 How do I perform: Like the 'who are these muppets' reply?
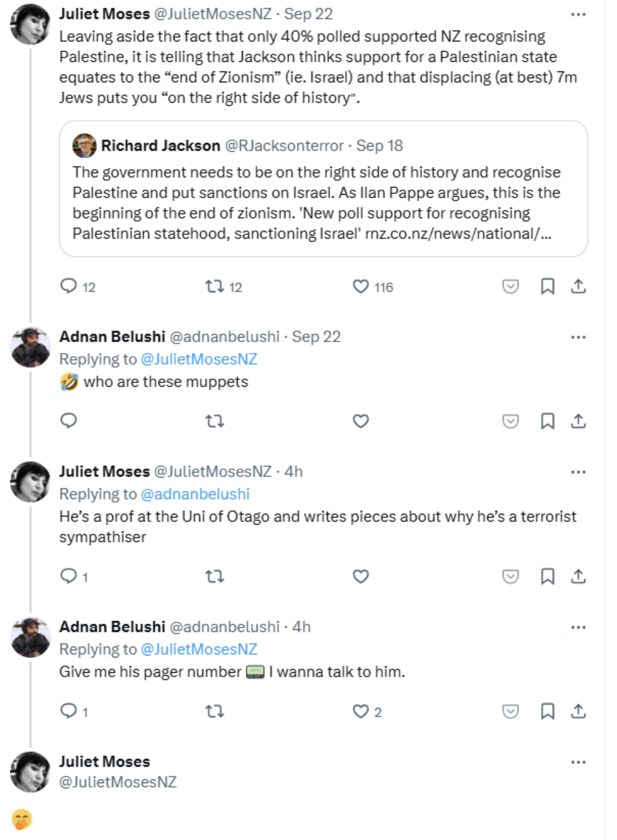[361, 421]
